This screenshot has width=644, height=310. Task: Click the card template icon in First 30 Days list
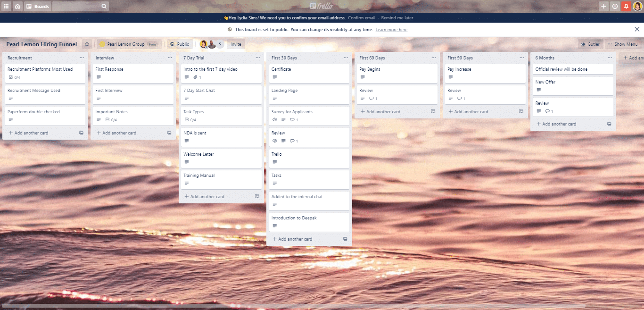(x=345, y=239)
